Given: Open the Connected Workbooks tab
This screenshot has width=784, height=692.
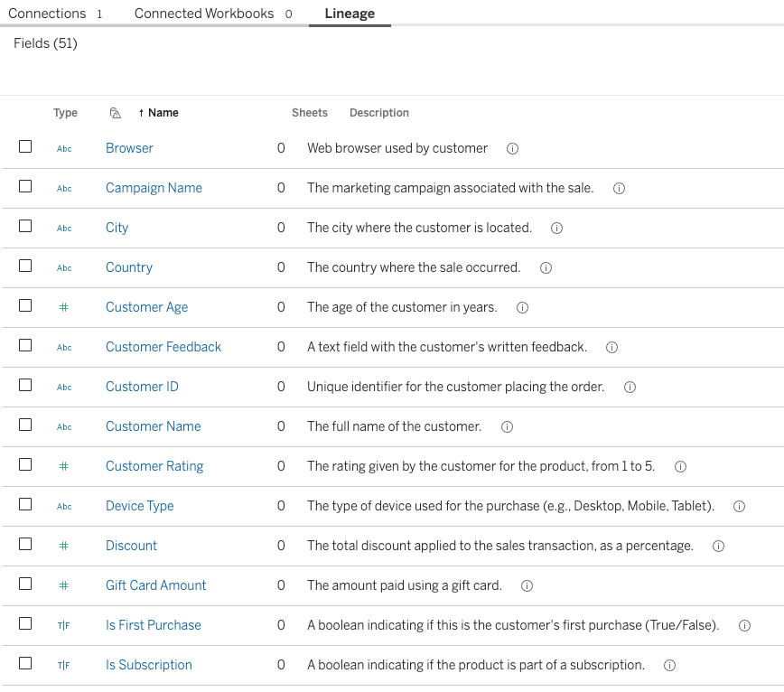Looking at the screenshot, I should (x=203, y=14).
